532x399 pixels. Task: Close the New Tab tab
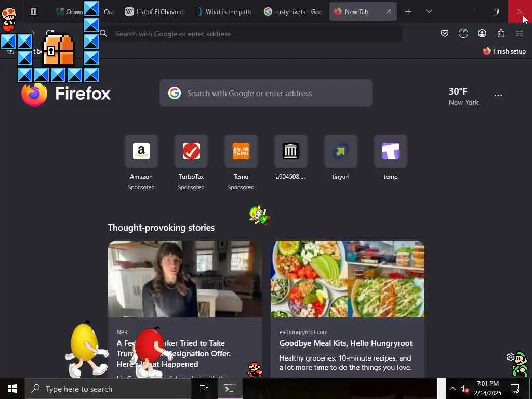389,11
